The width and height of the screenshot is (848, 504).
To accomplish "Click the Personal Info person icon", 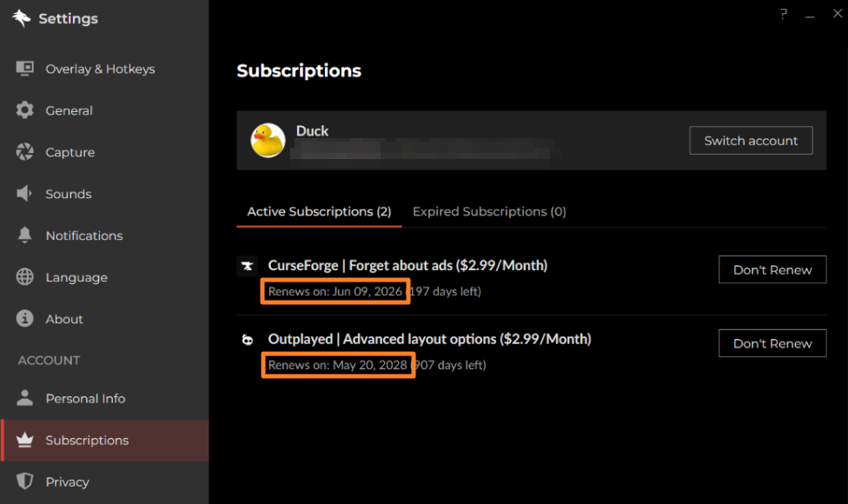I will pyautogui.click(x=24, y=397).
